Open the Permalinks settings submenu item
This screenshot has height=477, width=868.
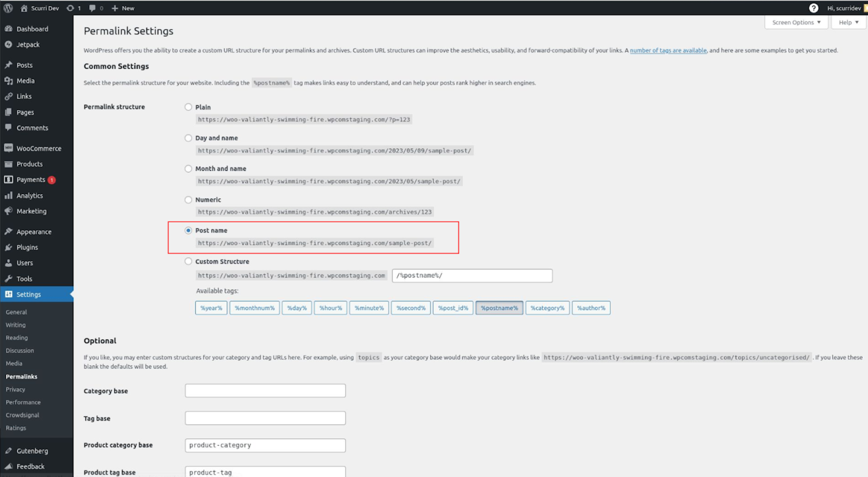click(22, 377)
